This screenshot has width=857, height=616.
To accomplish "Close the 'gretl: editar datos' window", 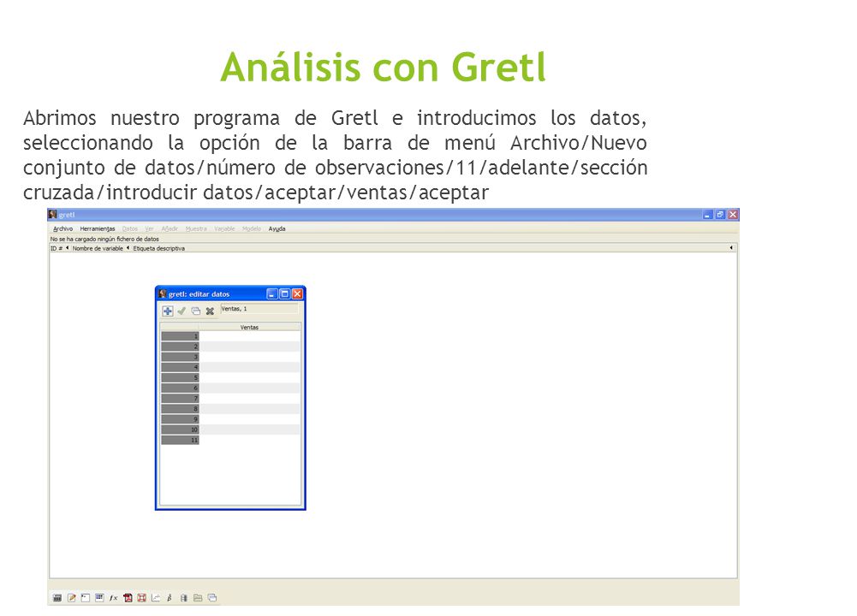I will 297,293.
